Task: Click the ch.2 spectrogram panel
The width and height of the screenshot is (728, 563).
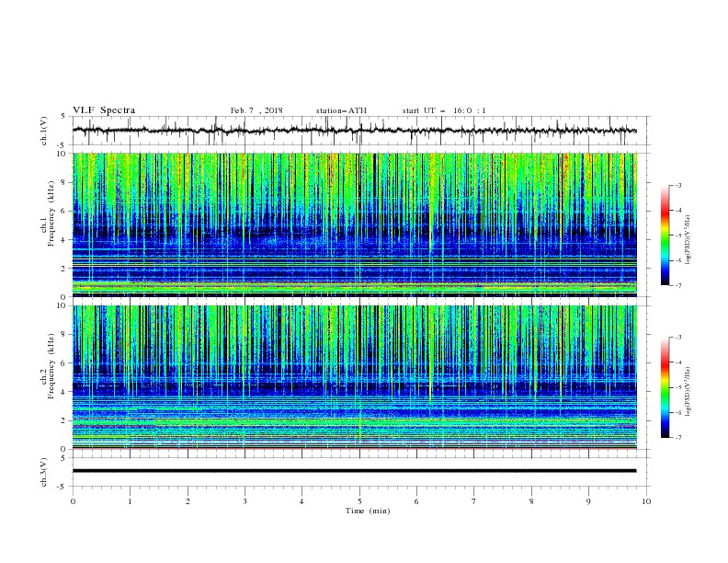Action: click(x=354, y=377)
